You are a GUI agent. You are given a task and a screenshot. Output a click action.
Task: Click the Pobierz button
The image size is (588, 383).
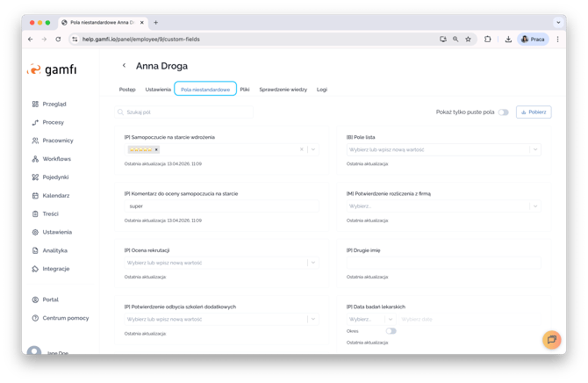coord(534,112)
